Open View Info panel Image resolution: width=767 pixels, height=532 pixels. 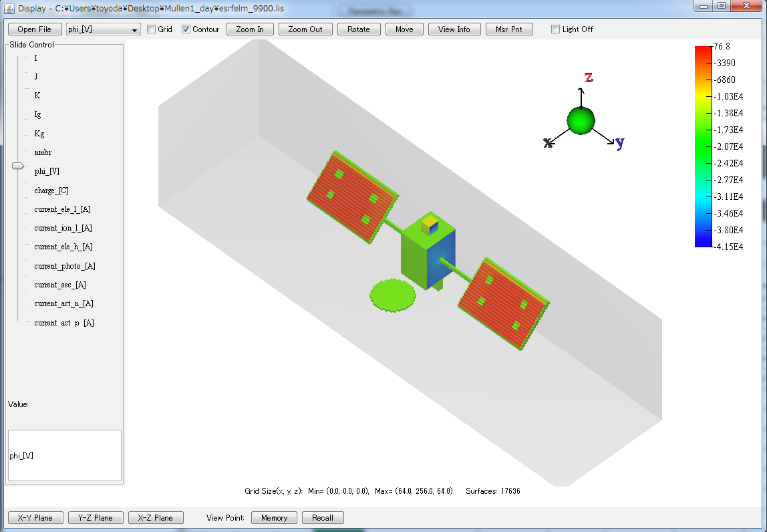point(454,29)
